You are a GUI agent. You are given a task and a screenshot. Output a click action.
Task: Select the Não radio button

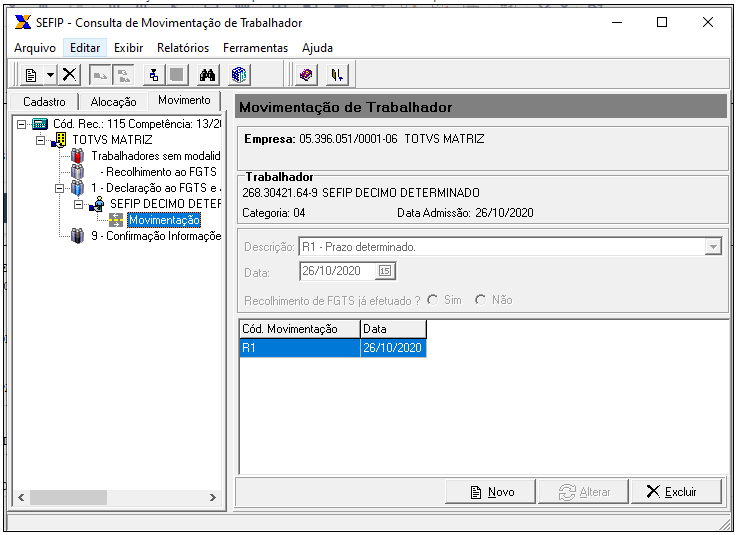(x=480, y=300)
